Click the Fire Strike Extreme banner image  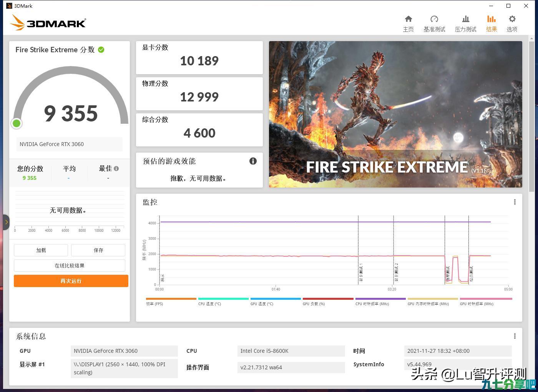[395, 114]
